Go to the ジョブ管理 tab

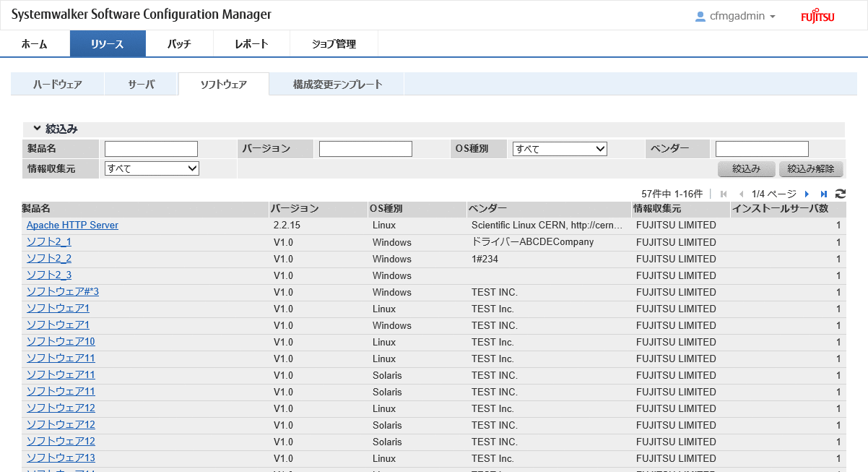(334, 43)
